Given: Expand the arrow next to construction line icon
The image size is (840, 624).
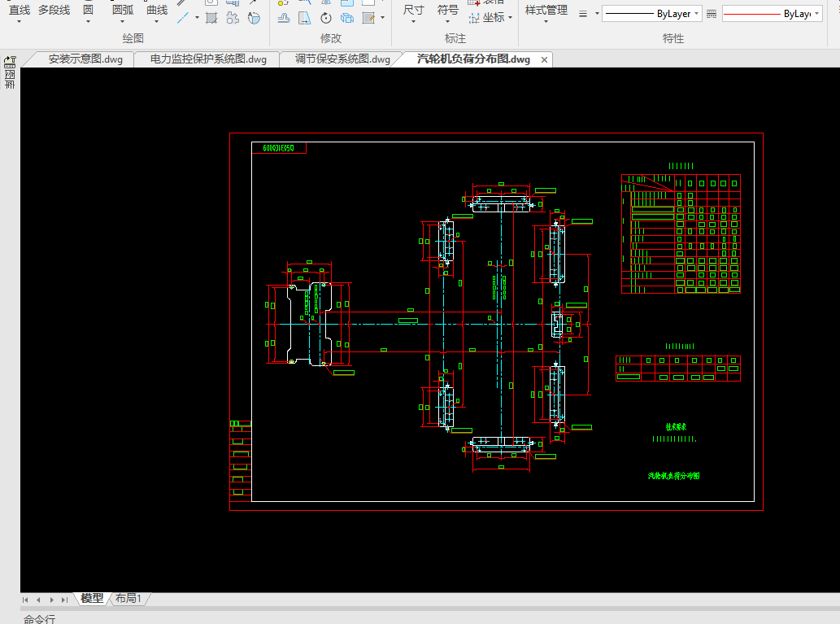Looking at the screenshot, I should (x=197, y=18).
